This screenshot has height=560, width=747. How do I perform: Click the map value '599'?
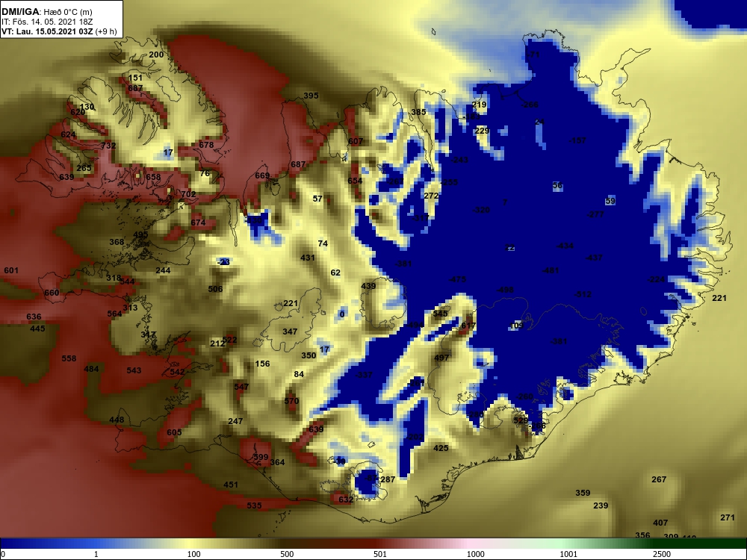[x=261, y=457]
